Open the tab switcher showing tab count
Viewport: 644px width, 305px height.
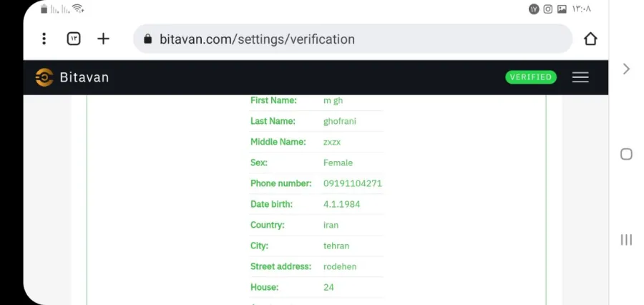74,39
